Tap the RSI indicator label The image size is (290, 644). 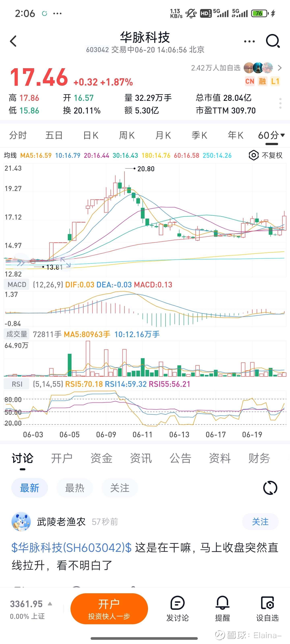17,384
